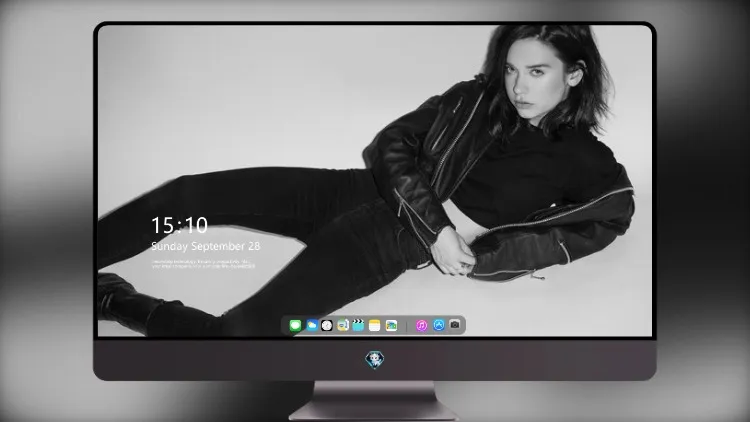The width and height of the screenshot is (750, 422).
Task: Open the globe-like fourth dock icon
Action: tap(342, 325)
